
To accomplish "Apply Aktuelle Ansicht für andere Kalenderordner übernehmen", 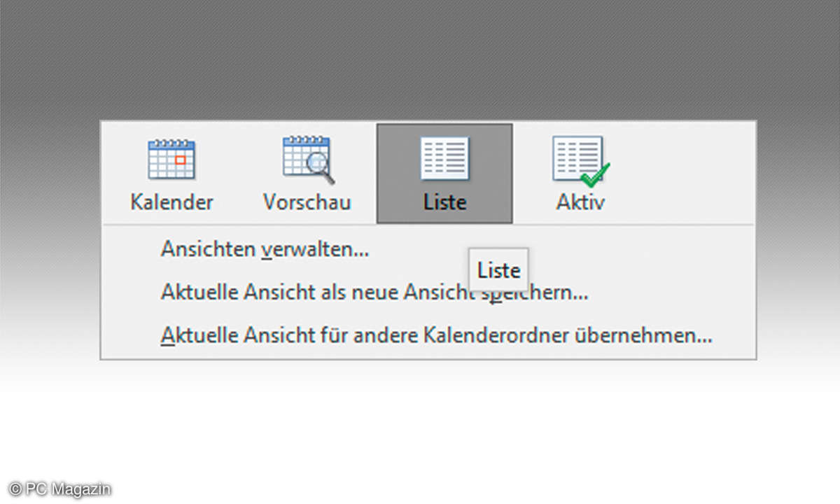I will (437, 336).
